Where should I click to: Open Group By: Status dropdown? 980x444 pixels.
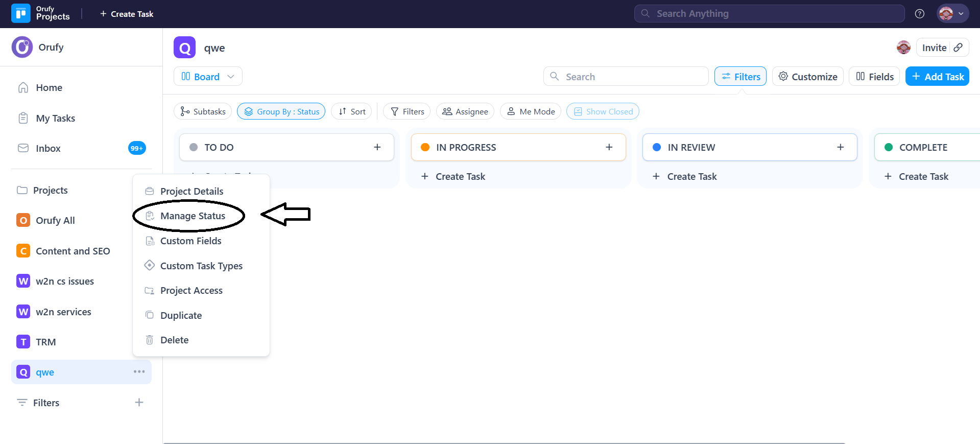tap(281, 111)
